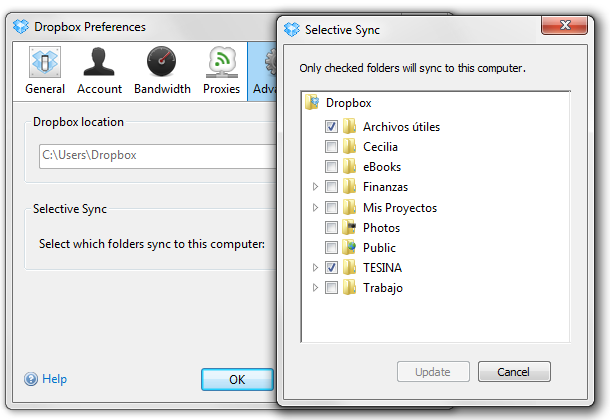Screen dimensions: 614x420
Task: Close the Selective Sync dialog
Action: [x=564, y=25]
